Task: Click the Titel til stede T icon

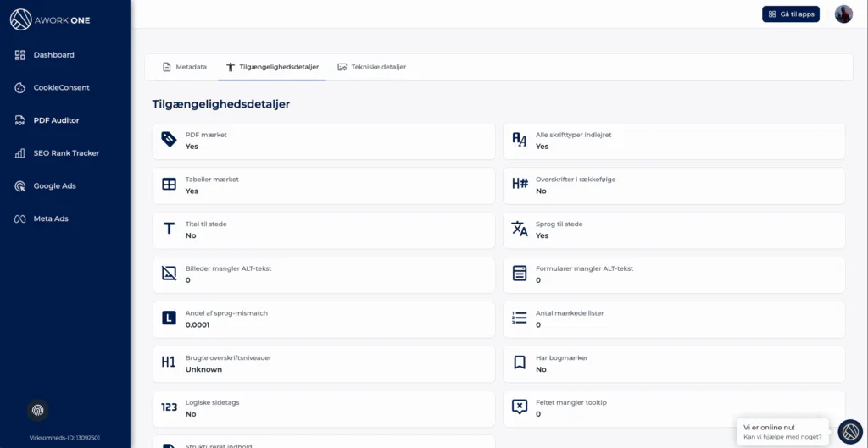Action: click(x=169, y=229)
